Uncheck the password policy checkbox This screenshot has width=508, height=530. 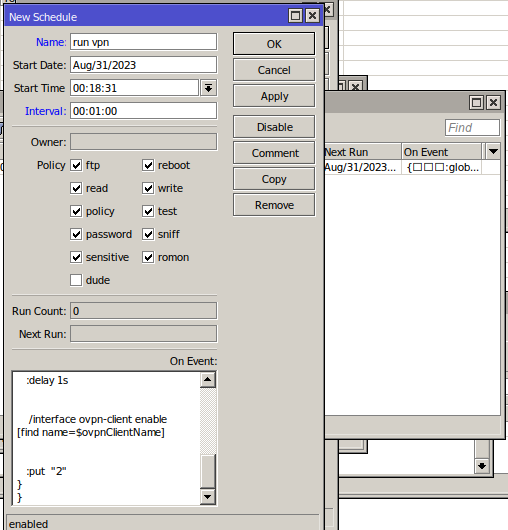[76, 234]
